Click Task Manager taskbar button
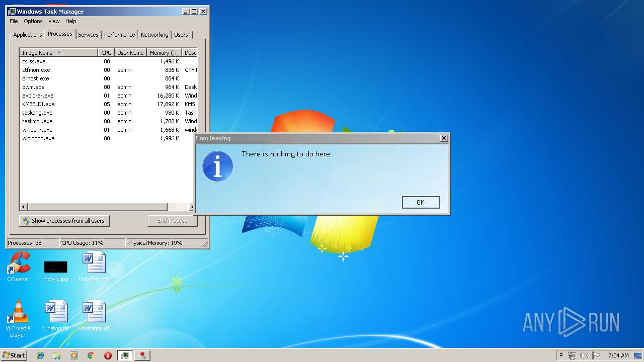The image size is (644, 362). click(125, 355)
